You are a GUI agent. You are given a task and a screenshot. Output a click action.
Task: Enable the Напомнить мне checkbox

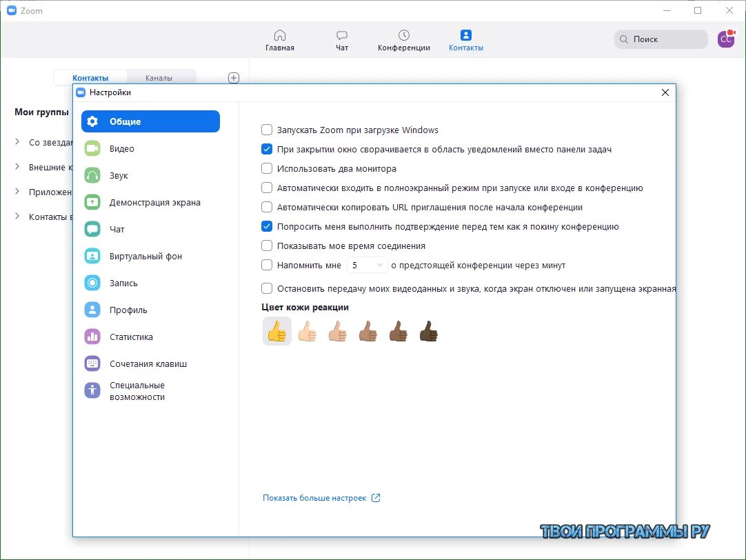point(267,265)
